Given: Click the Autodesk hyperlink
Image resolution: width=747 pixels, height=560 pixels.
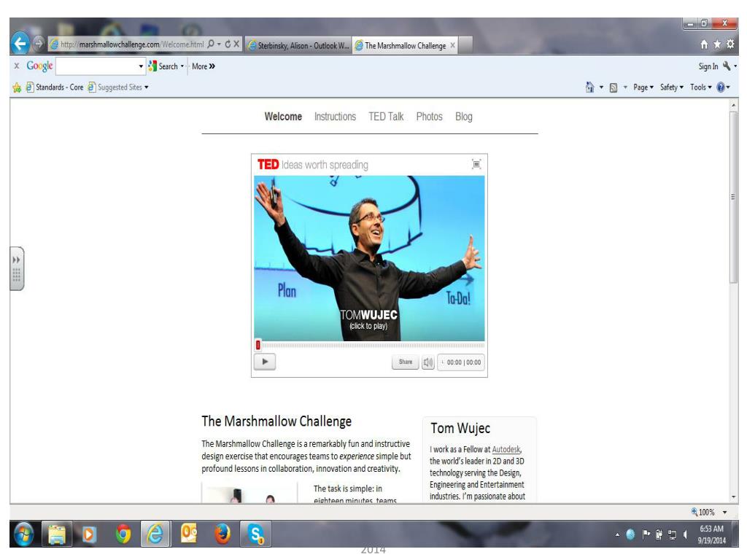Looking at the screenshot, I should [506, 449].
